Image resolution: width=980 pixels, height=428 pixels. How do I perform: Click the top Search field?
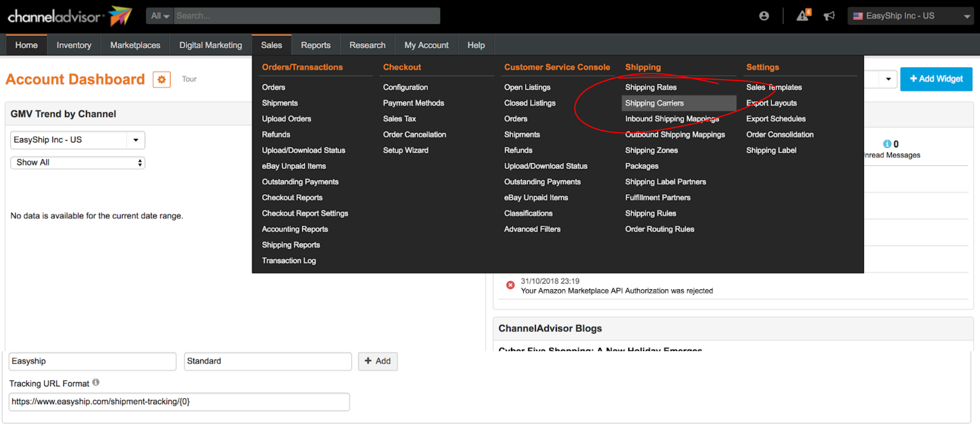[x=307, y=16]
